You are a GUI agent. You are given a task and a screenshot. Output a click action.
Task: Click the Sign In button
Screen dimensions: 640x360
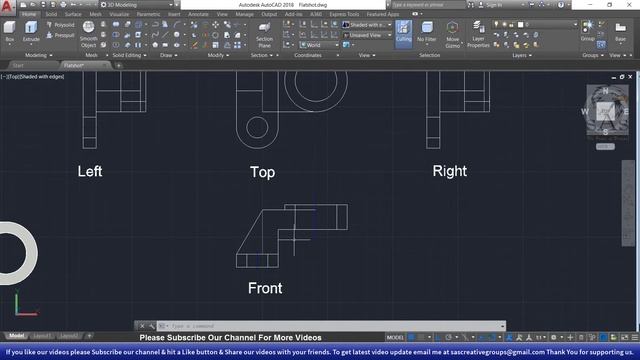[490, 5]
